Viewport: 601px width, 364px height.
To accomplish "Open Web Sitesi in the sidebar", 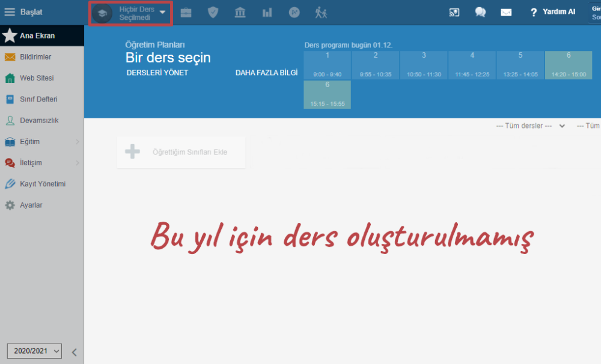I will click(42, 77).
